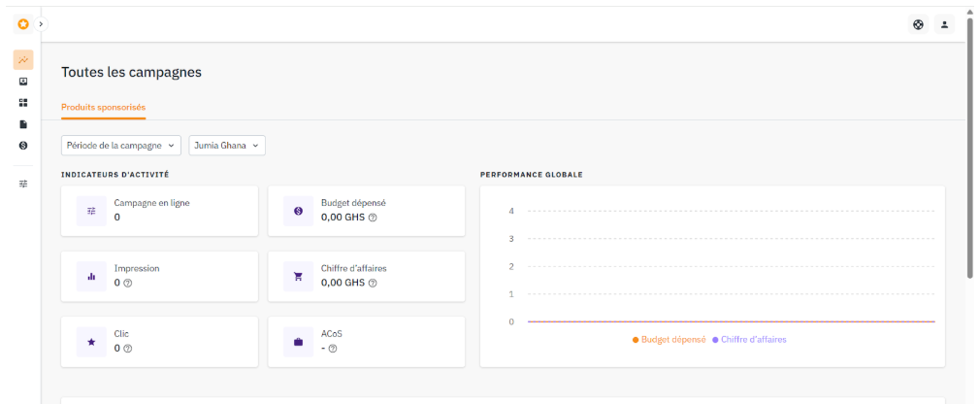Toggle Chiffre d'affaires legend series
Viewport: 980px width, 404px height.
point(749,340)
